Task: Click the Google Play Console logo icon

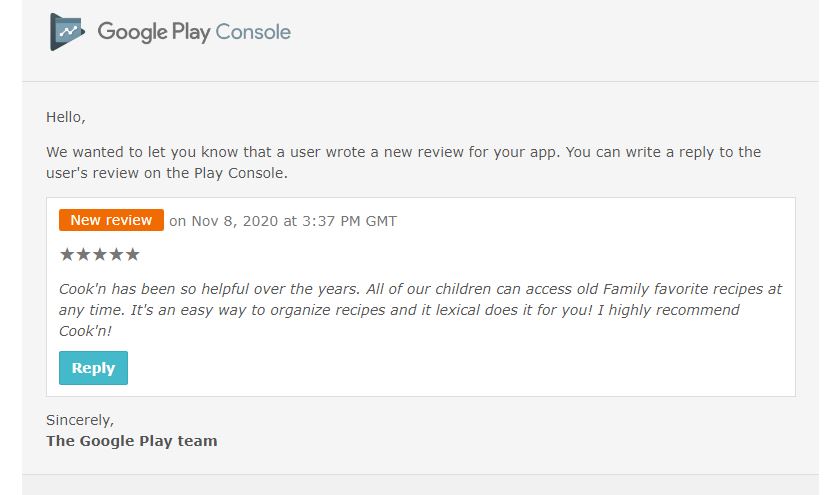Action: [x=67, y=32]
